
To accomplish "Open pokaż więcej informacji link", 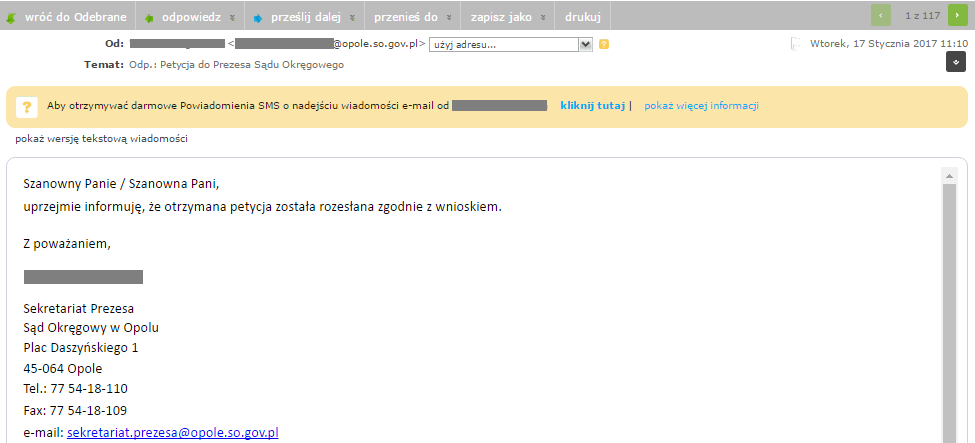I will (701, 106).
